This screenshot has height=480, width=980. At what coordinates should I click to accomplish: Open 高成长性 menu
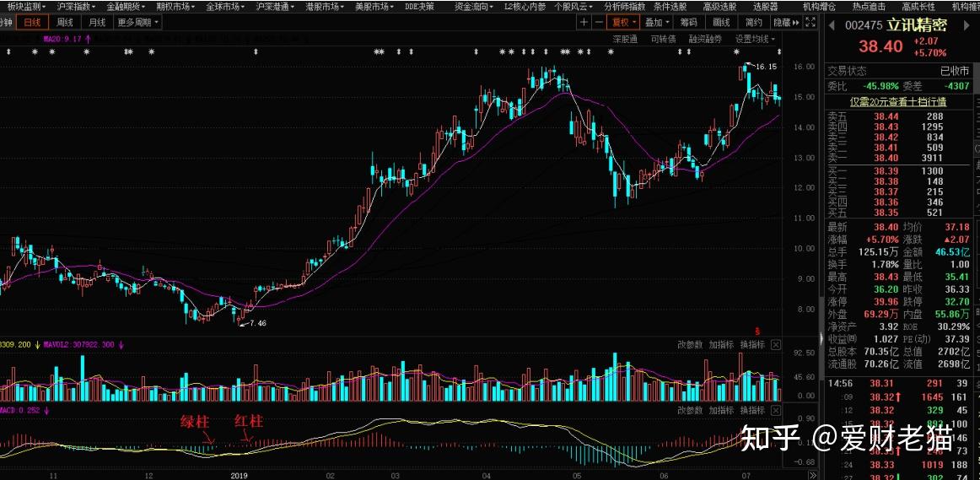[918, 7]
